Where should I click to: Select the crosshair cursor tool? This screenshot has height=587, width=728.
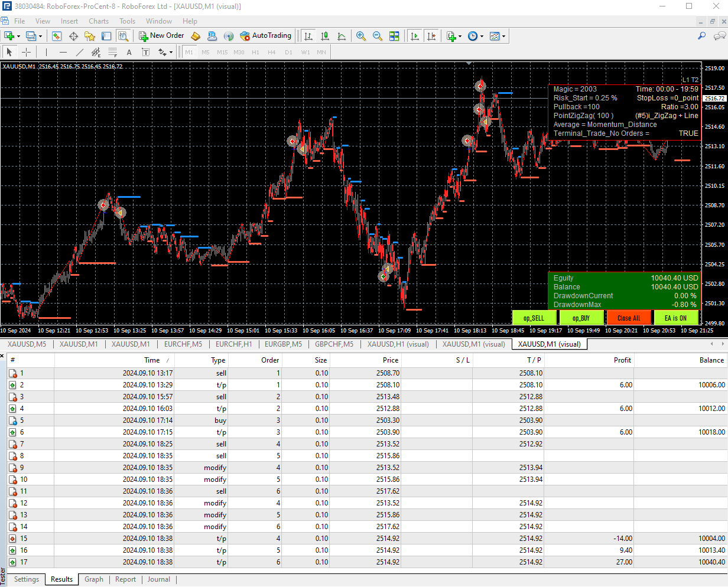[27, 52]
